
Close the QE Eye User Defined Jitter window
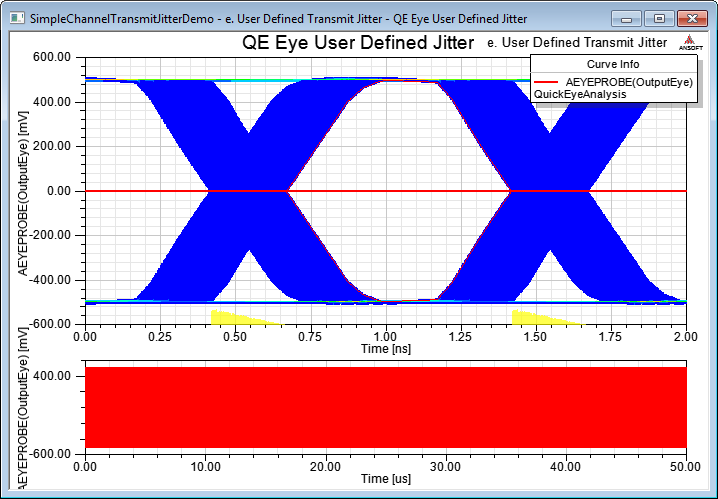[x=692, y=19]
